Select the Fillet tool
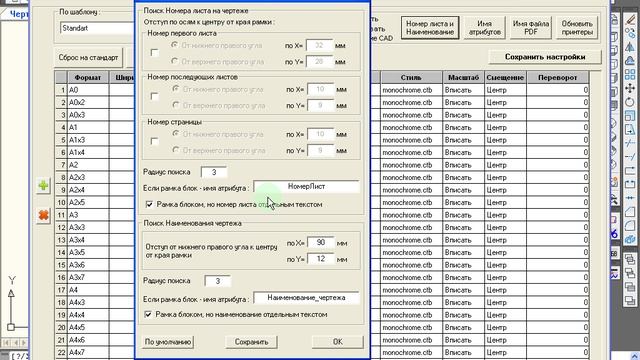Image resolution: width=640 pixels, height=360 pixels. click(x=630, y=226)
